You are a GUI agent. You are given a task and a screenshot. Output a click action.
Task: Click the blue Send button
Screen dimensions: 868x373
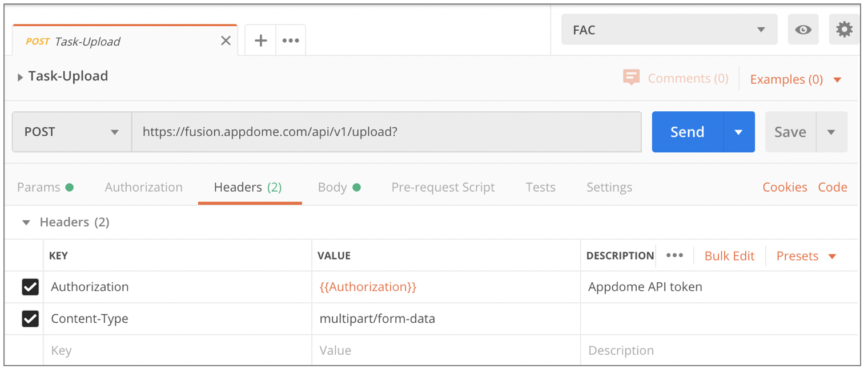click(687, 132)
